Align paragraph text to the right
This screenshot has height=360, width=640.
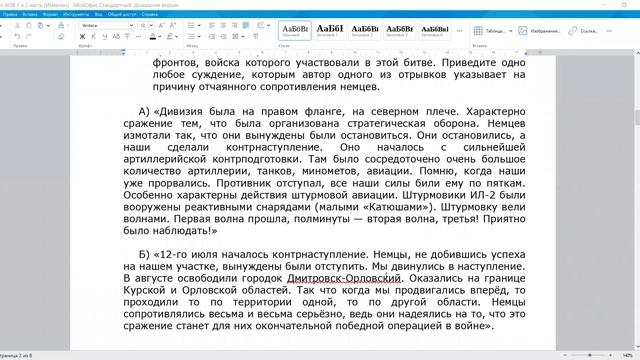pyautogui.click(x=234, y=25)
